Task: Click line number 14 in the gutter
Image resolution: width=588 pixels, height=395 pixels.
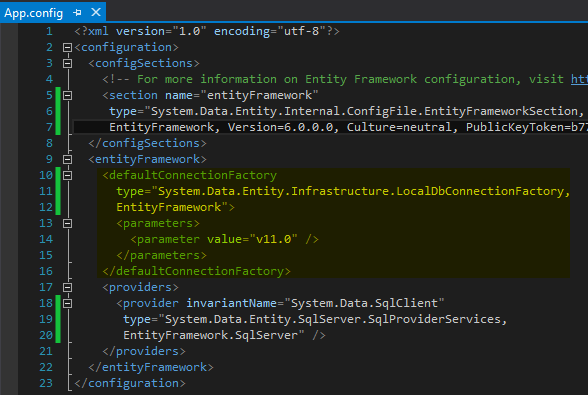Action: (46, 239)
